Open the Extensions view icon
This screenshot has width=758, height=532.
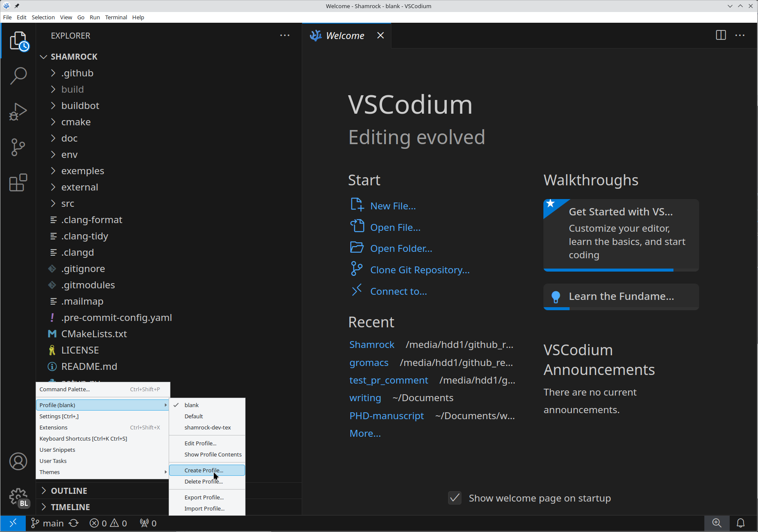tap(18, 183)
